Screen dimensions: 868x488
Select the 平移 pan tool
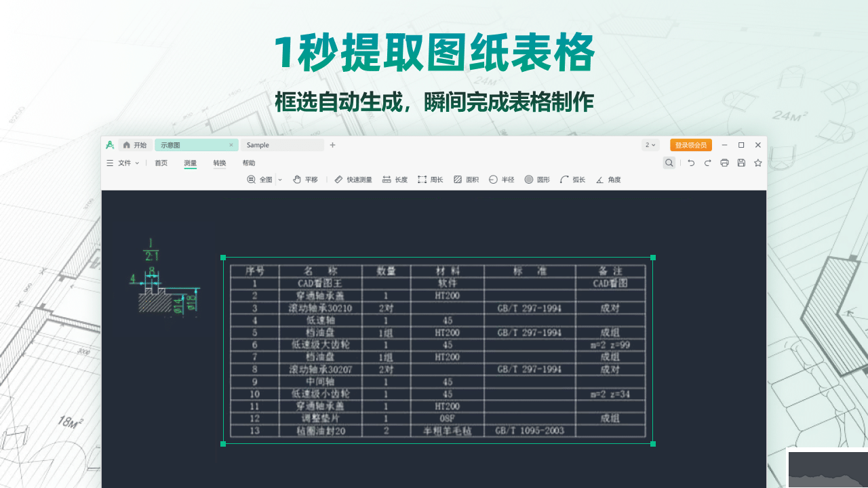click(305, 180)
